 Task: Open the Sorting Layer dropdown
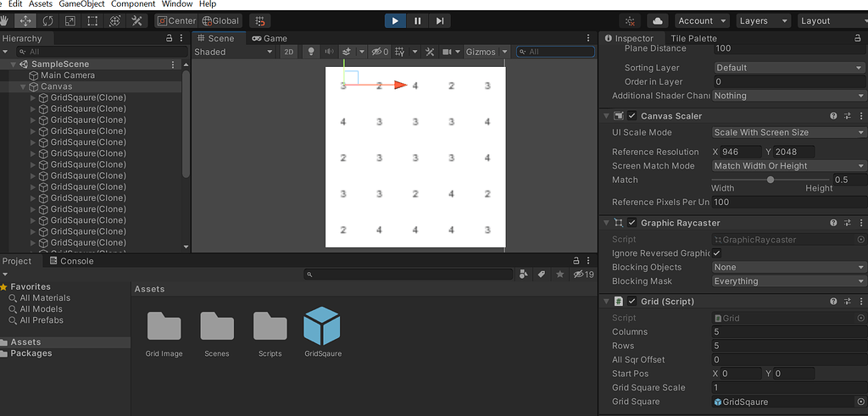[x=789, y=68]
